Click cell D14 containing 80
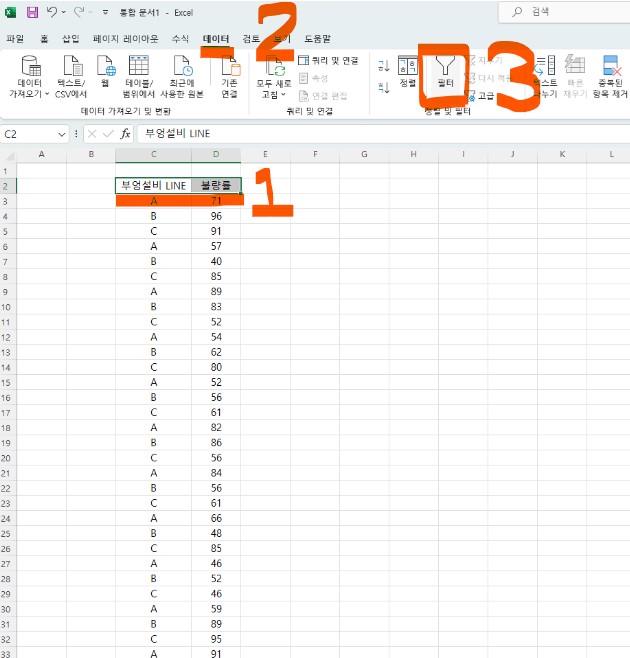 [x=216, y=367]
